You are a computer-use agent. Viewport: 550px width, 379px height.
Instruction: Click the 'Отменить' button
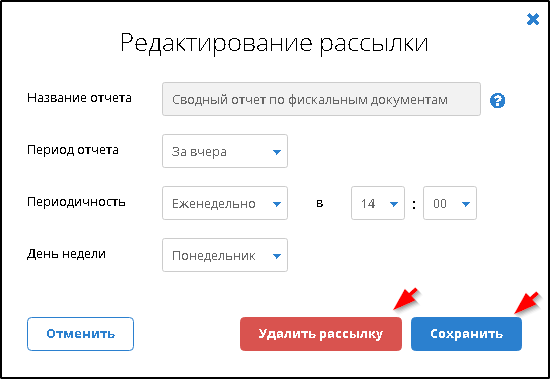80,334
